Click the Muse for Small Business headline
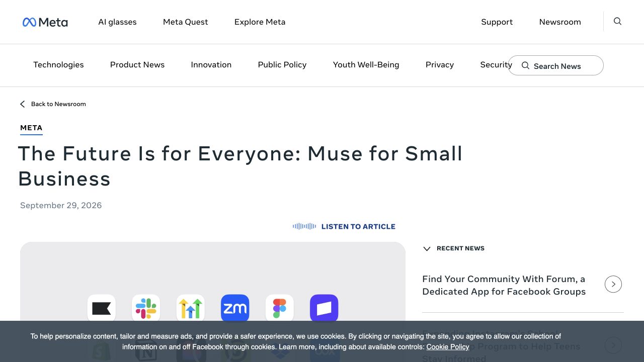644x362 pixels. [240, 166]
